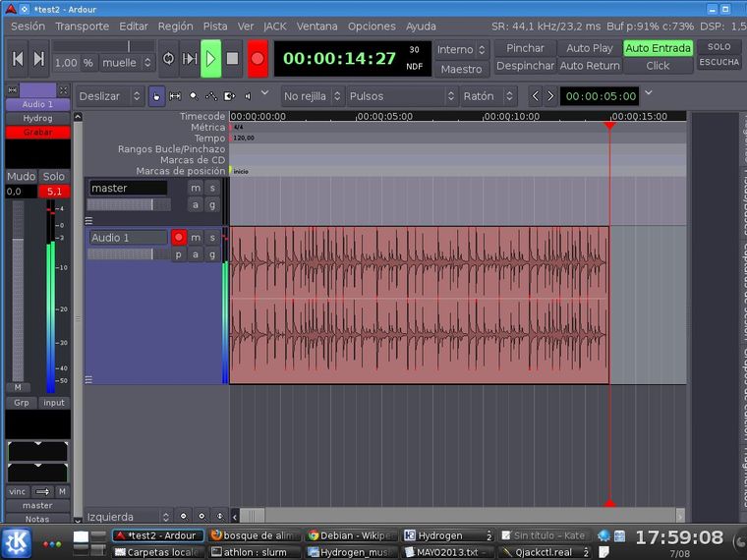Mute the master track with m

196,188
